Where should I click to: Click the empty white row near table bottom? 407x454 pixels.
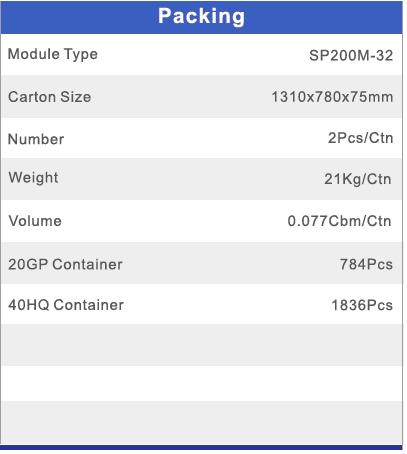(201, 383)
